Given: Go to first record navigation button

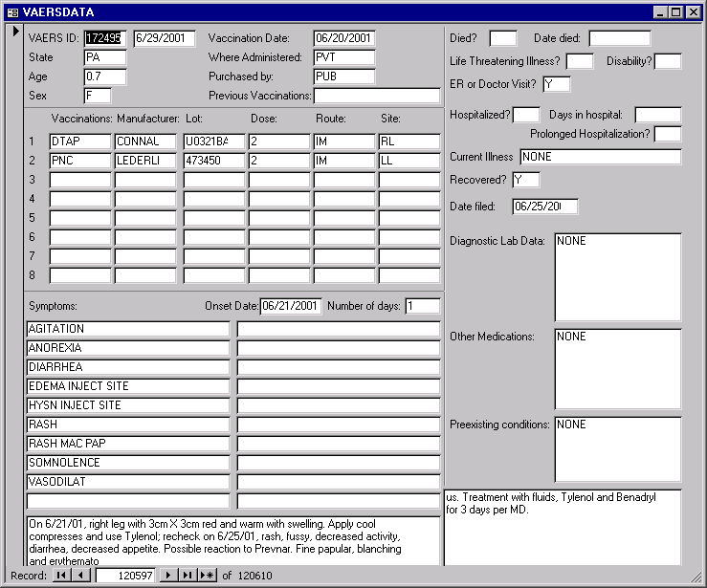Looking at the screenshot, I should pyautogui.click(x=61, y=576).
